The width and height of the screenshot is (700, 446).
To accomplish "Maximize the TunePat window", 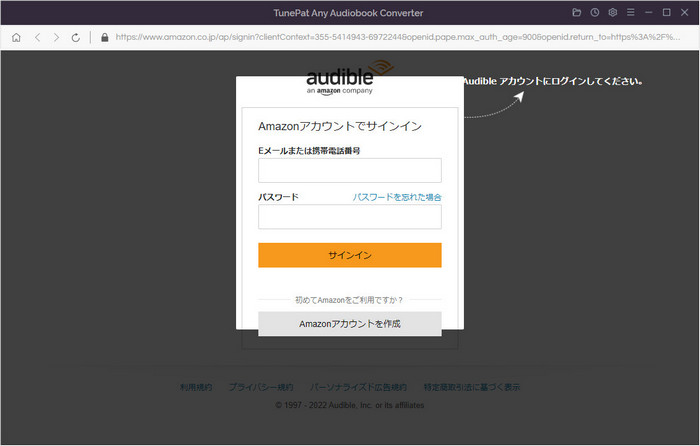I will click(667, 13).
